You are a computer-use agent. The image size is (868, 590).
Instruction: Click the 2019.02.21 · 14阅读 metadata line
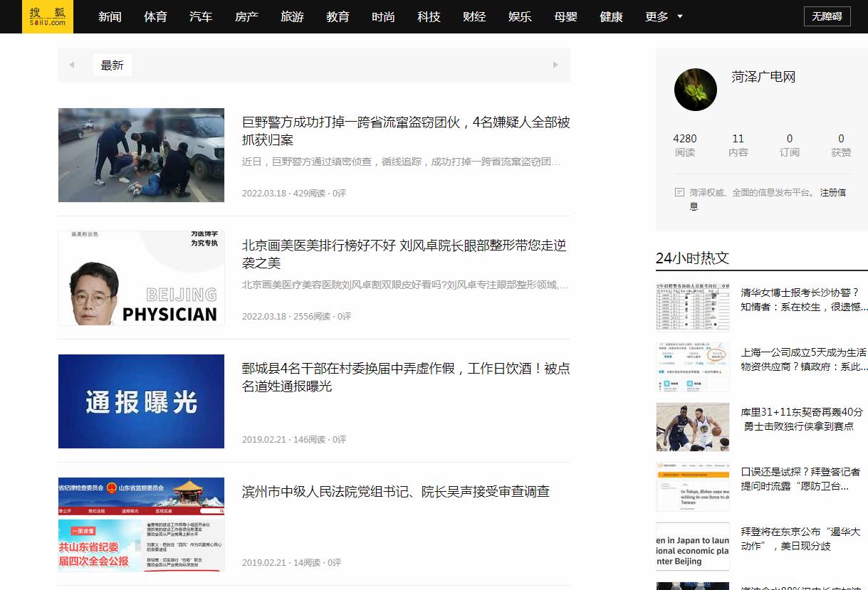292,562
